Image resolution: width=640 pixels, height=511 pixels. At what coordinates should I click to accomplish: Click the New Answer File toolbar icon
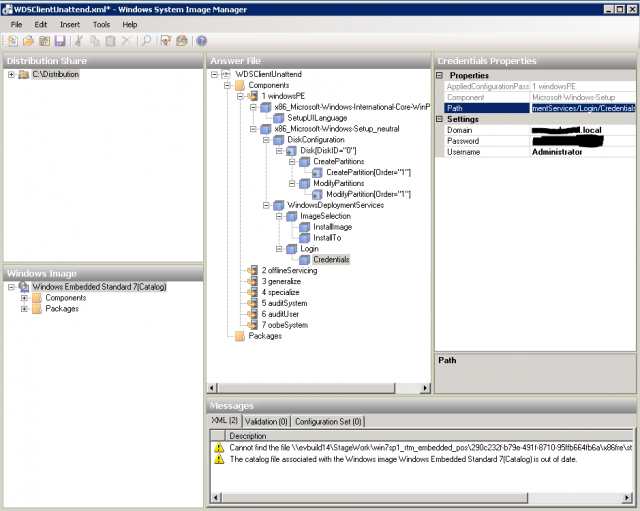[x=12, y=41]
